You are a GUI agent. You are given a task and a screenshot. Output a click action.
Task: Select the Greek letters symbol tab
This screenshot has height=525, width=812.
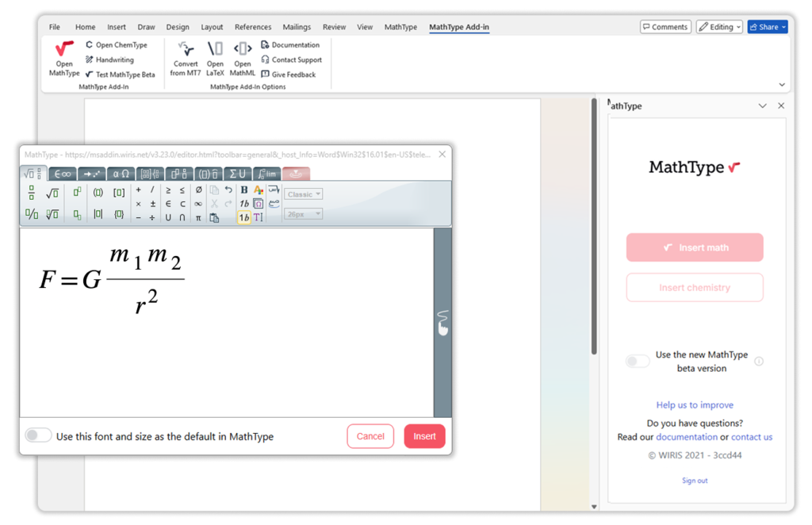[x=121, y=174]
